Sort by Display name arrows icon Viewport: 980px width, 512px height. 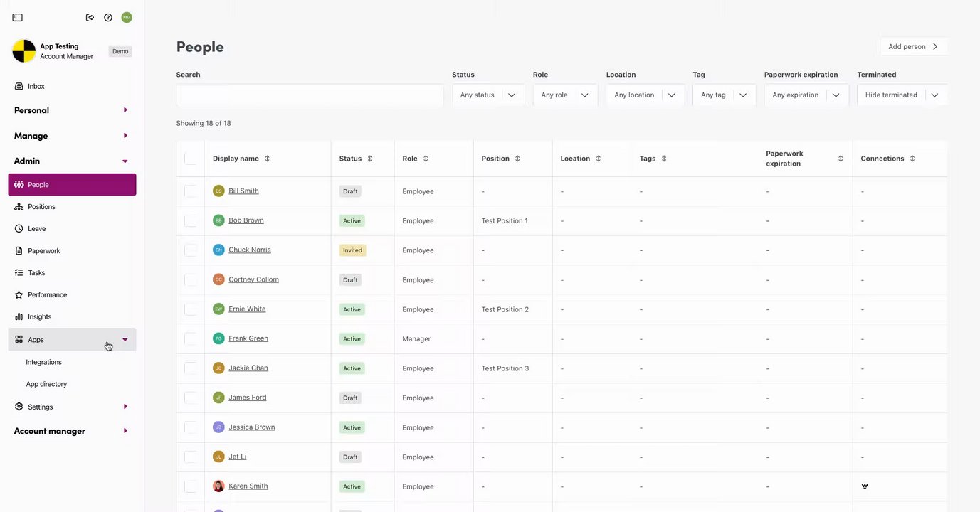pyautogui.click(x=267, y=159)
